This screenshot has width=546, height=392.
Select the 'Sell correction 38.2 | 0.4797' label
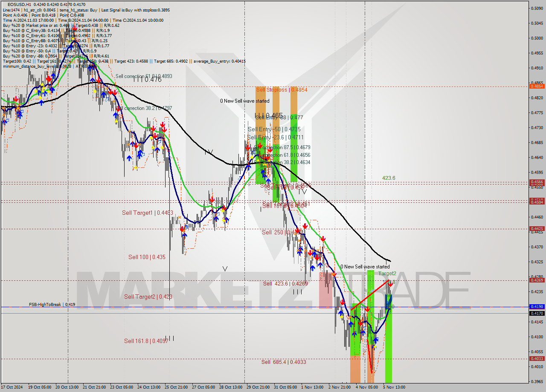coord(144,108)
